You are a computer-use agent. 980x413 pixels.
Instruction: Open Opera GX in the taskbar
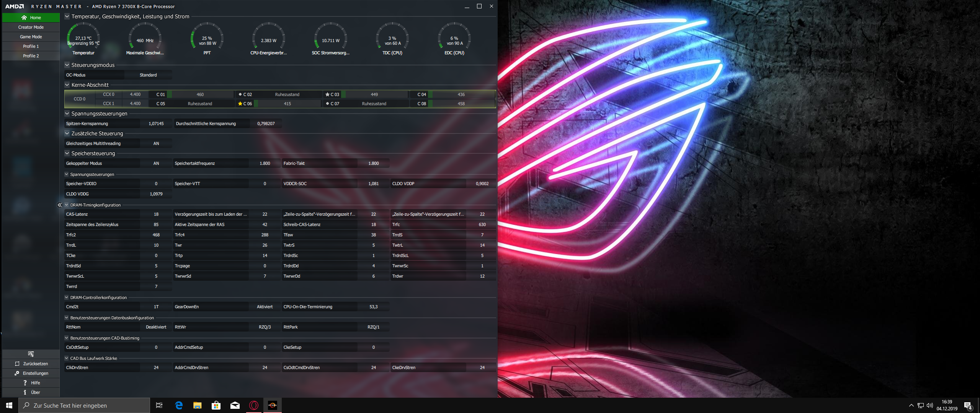pos(254,405)
